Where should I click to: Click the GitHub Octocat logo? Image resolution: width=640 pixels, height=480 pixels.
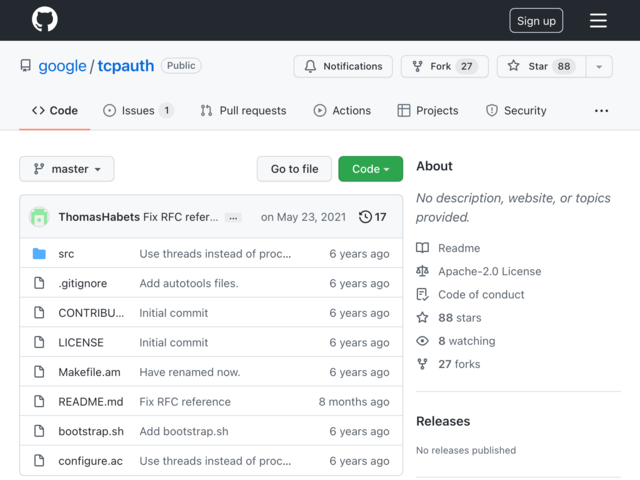click(x=44, y=19)
